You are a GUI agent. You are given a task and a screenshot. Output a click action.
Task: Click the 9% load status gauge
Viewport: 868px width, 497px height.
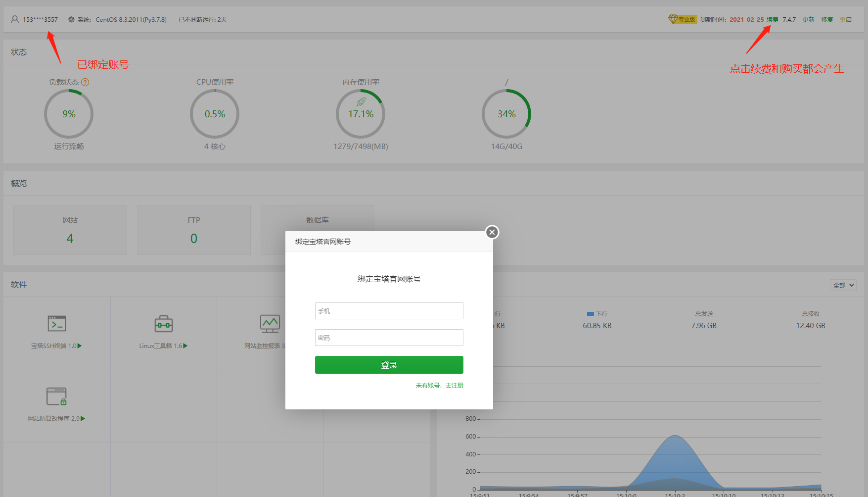pos(69,114)
